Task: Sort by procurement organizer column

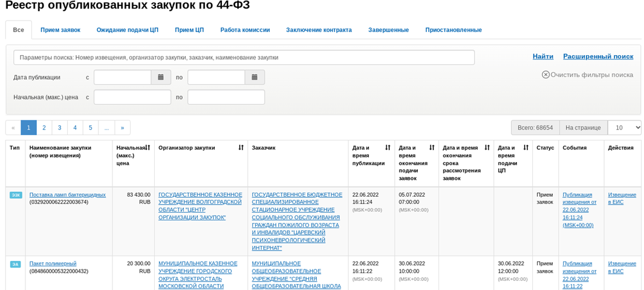Action: coord(241,147)
